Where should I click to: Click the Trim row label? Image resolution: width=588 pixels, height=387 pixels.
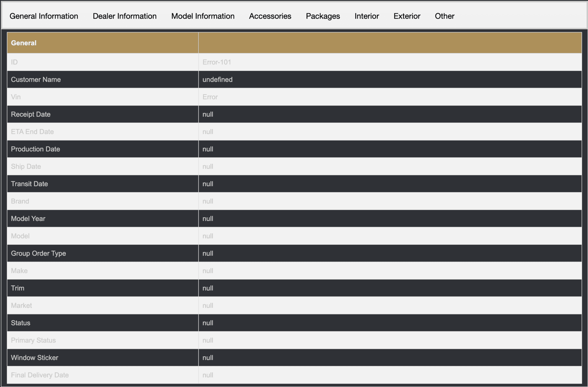pos(17,288)
